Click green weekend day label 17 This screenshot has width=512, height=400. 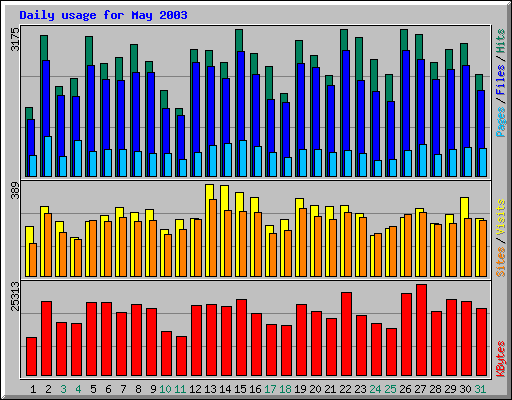pyautogui.click(x=270, y=389)
